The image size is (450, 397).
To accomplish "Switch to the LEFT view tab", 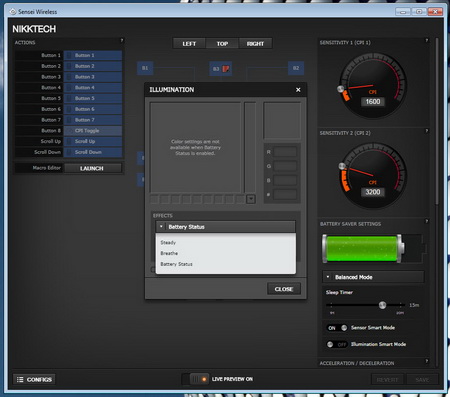I will click(x=189, y=44).
